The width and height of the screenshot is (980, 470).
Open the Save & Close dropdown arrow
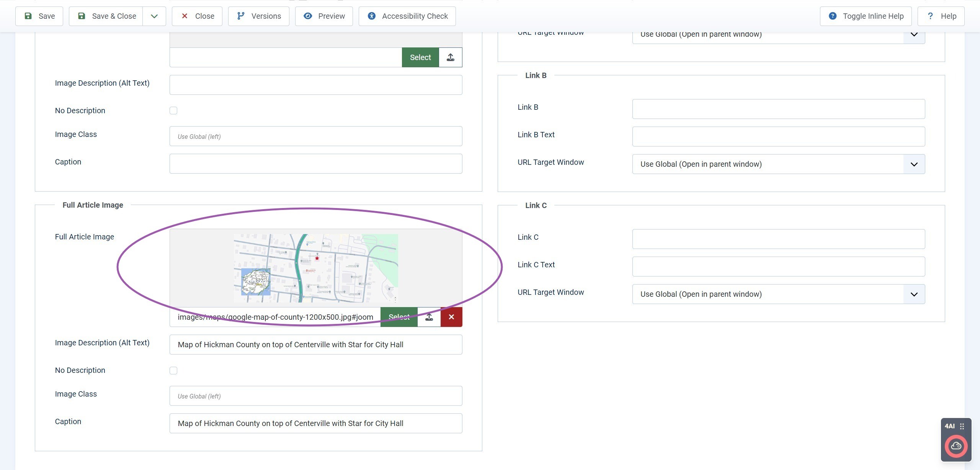coord(154,16)
